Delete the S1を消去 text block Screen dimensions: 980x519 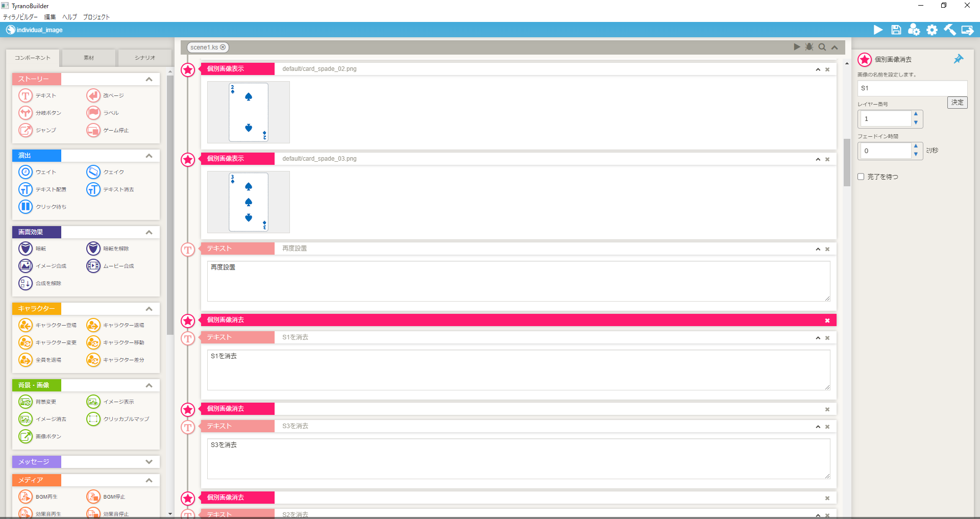pyautogui.click(x=827, y=338)
